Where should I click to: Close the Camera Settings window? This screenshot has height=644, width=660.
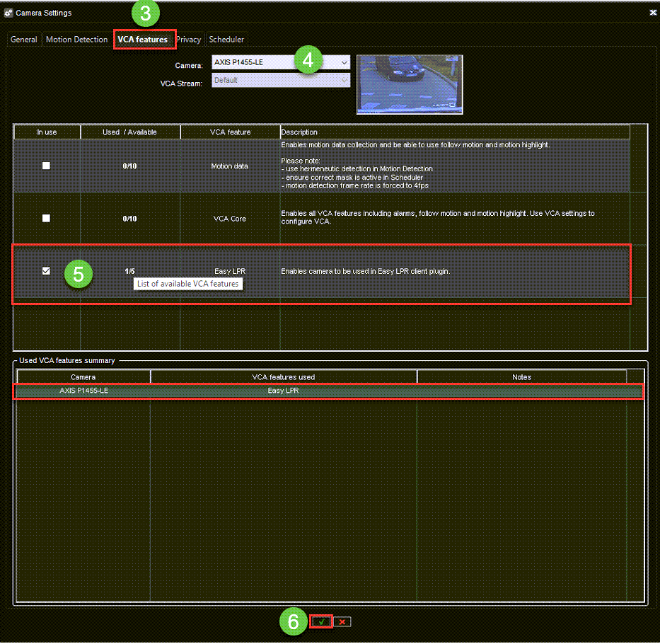(x=653, y=12)
